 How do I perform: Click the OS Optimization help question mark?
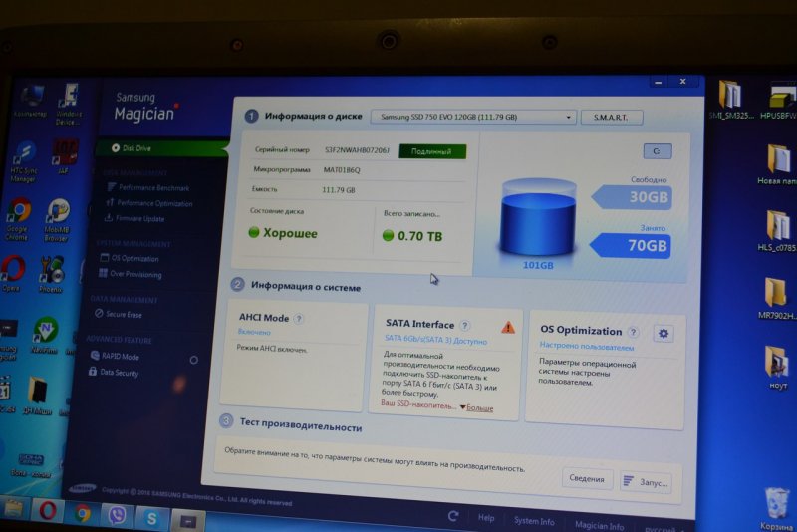(x=632, y=331)
